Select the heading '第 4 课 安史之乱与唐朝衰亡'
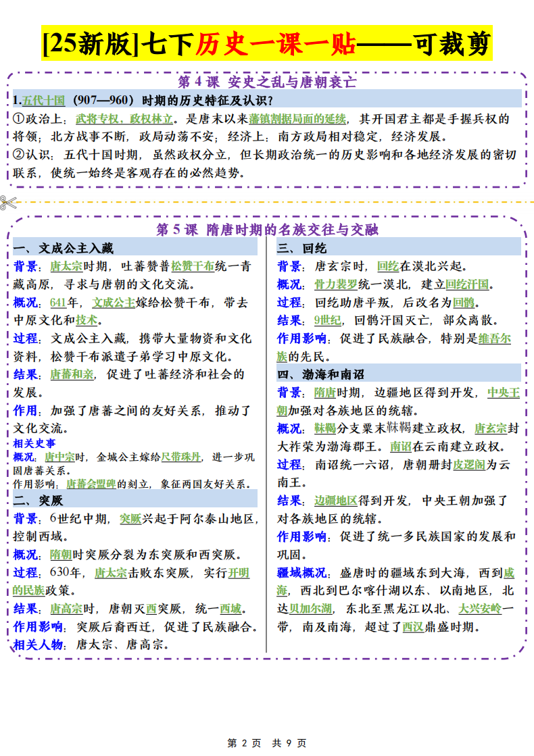The height and width of the screenshot is (756, 534). pos(267,82)
